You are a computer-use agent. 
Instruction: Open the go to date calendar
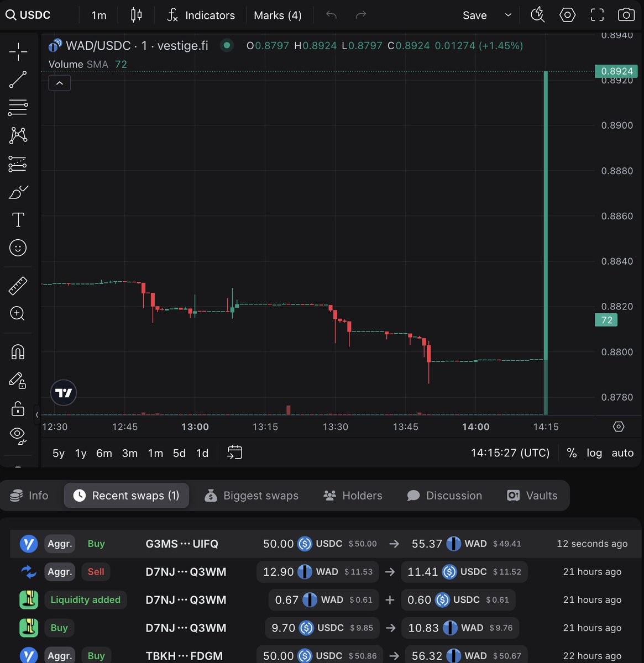[x=235, y=452]
